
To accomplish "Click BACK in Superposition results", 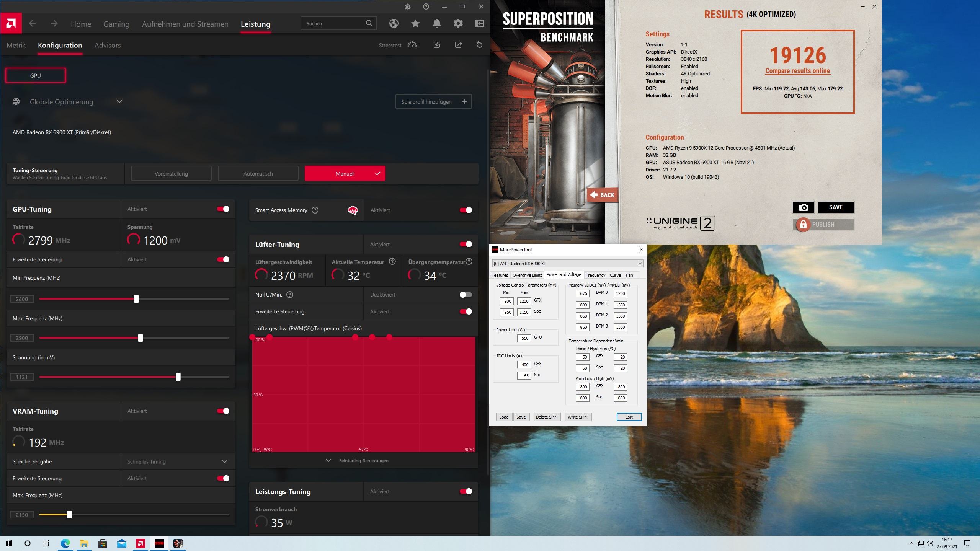I will (x=602, y=195).
